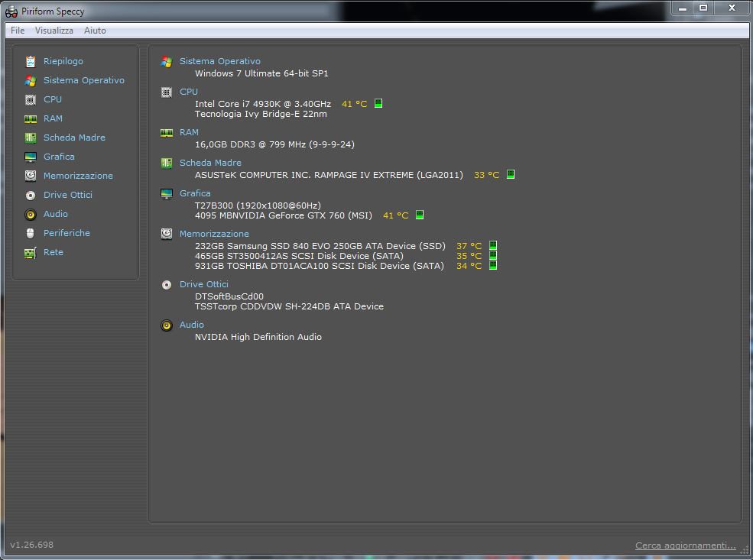
Task: Open the Visualizza menu
Action: tap(54, 31)
